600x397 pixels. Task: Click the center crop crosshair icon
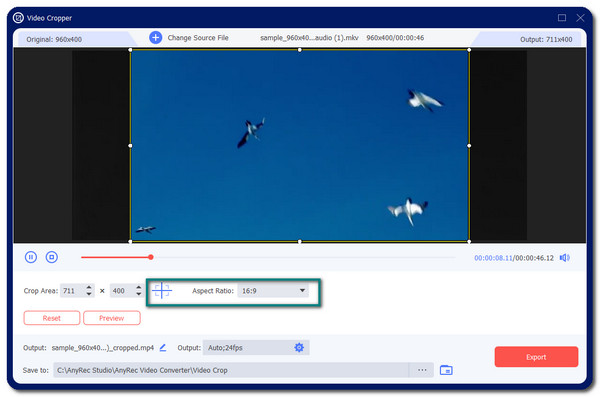(162, 291)
